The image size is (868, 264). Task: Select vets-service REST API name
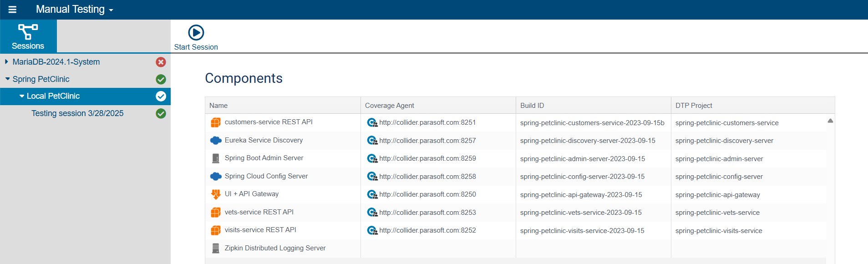coord(259,212)
